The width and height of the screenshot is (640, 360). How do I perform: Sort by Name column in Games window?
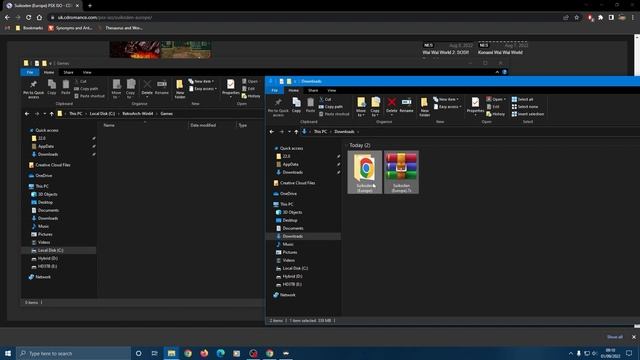pyautogui.click(x=109, y=125)
